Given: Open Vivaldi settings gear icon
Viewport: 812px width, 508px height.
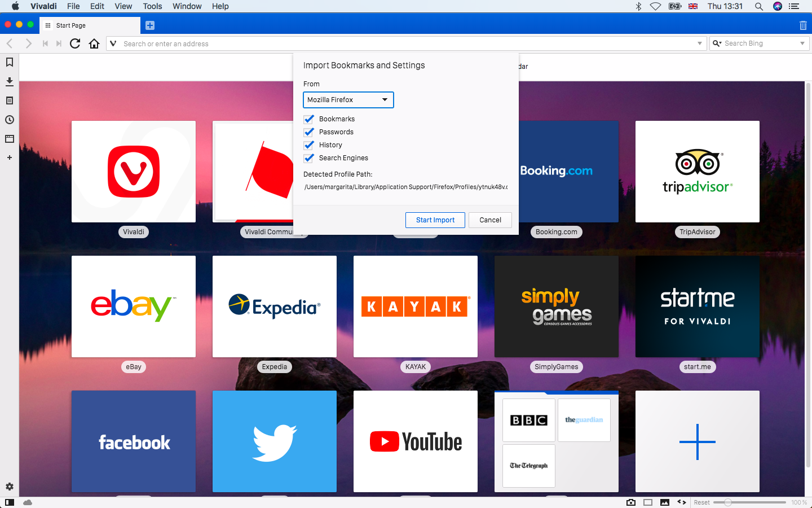Looking at the screenshot, I should (x=10, y=487).
